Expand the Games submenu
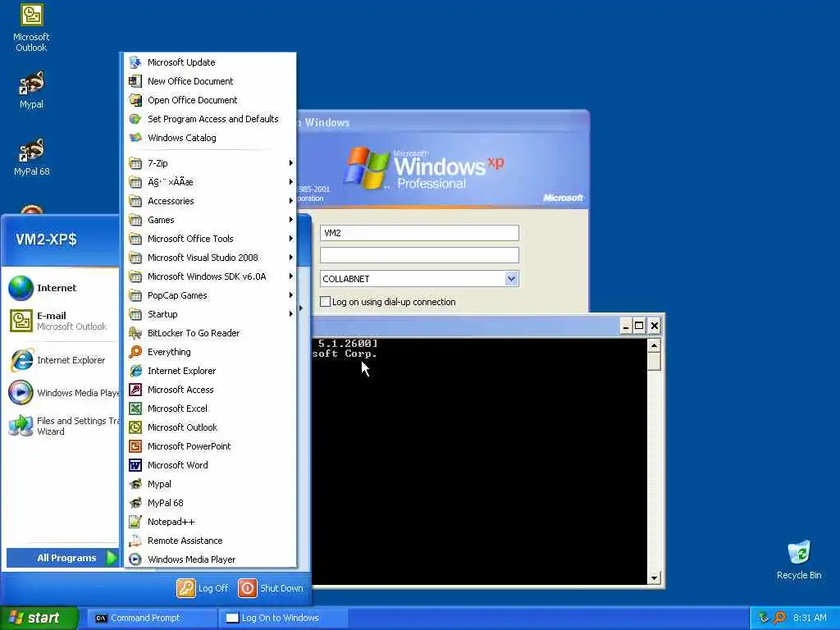This screenshot has width=840, height=630. (x=209, y=220)
